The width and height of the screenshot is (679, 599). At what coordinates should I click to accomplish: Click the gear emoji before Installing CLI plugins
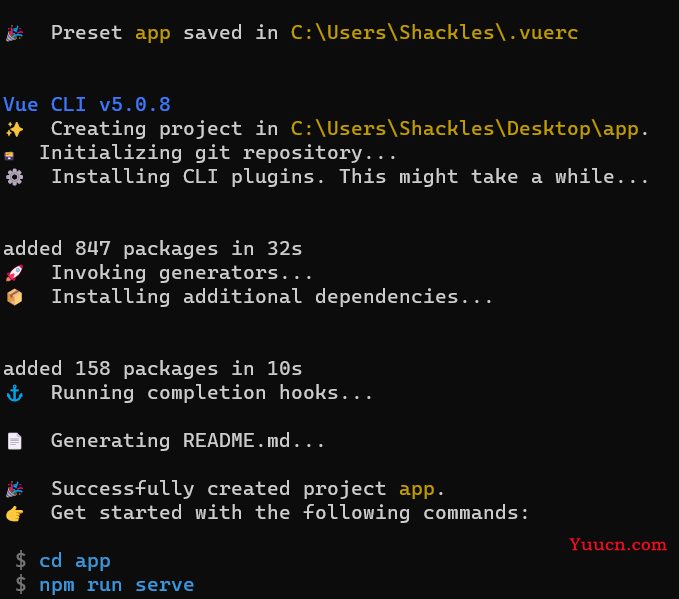pyautogui.click(x=14, y=177)
